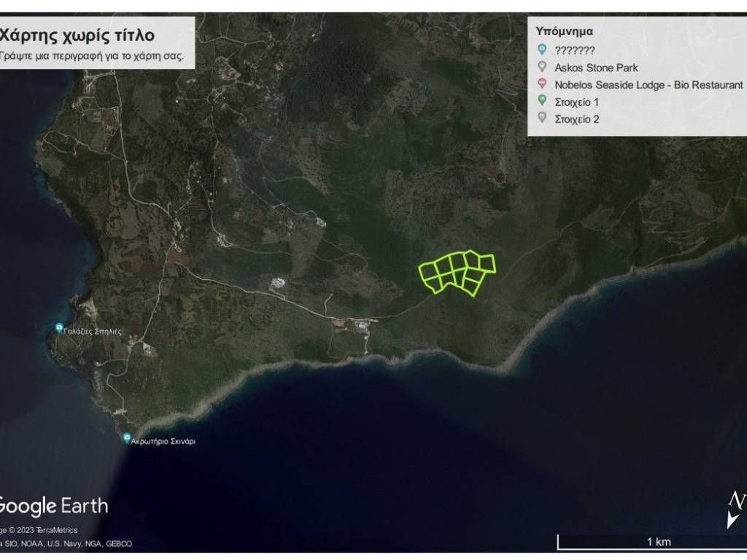This screenshot has height=560, width=747.
Task: Click the north arrow compass indicator
Action: (x=735, y=509)
